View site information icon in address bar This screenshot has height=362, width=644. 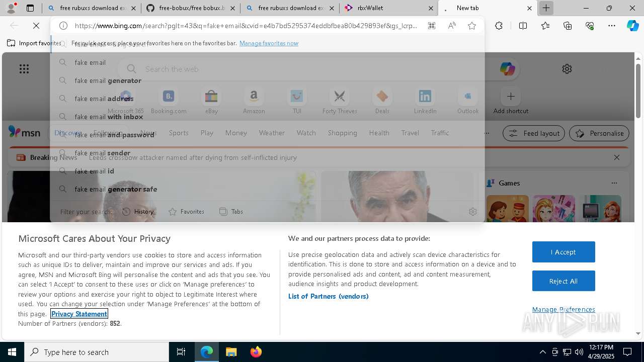tap(63, 26)
